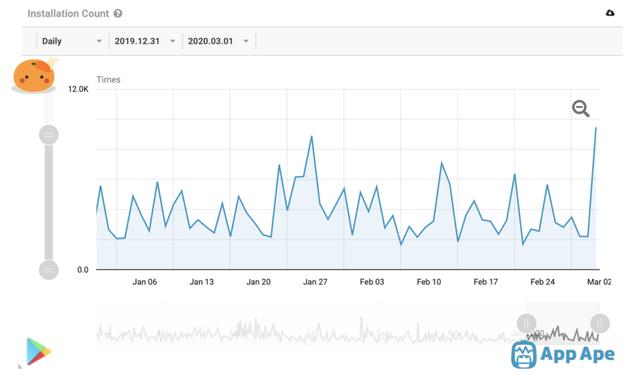The image size is (640, 376).
Task: Click left handle of timeline range selector
Action: [526, 323]
